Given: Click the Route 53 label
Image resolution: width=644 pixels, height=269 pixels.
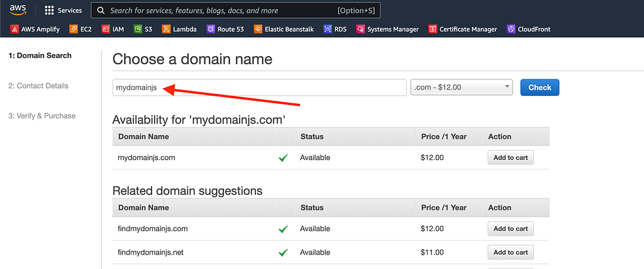Looking at the screenshot, I should (231, 29).
